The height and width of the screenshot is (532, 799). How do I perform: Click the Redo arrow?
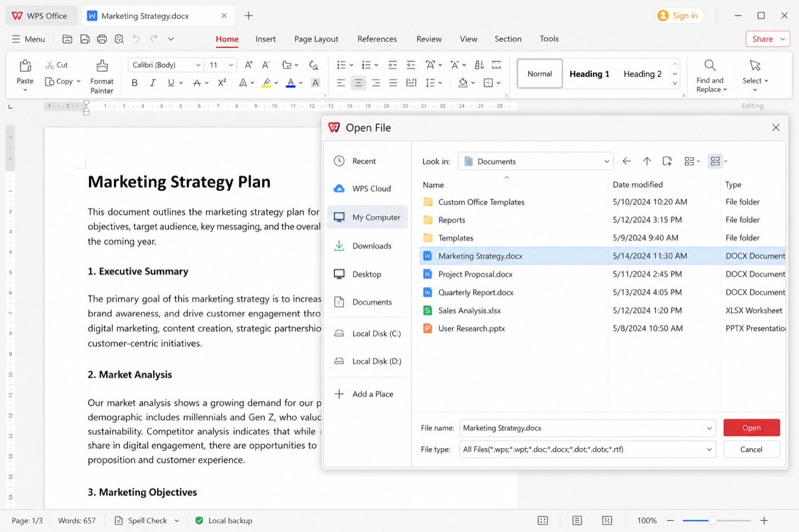click(x=154, y=39)
